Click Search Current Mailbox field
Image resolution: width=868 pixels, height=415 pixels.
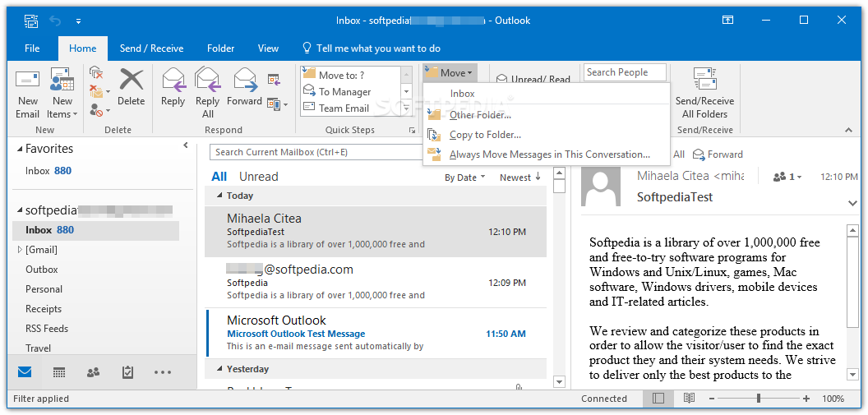click(316, 152)
